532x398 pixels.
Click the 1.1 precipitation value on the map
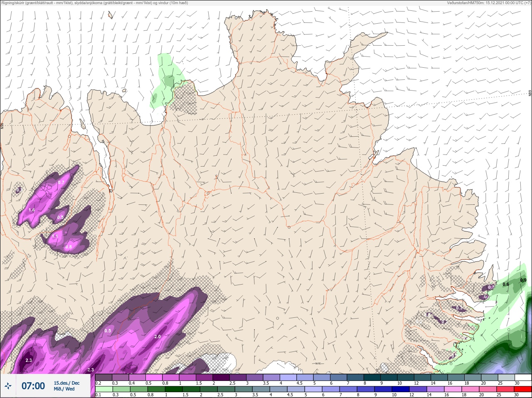[x=55, y=236]
